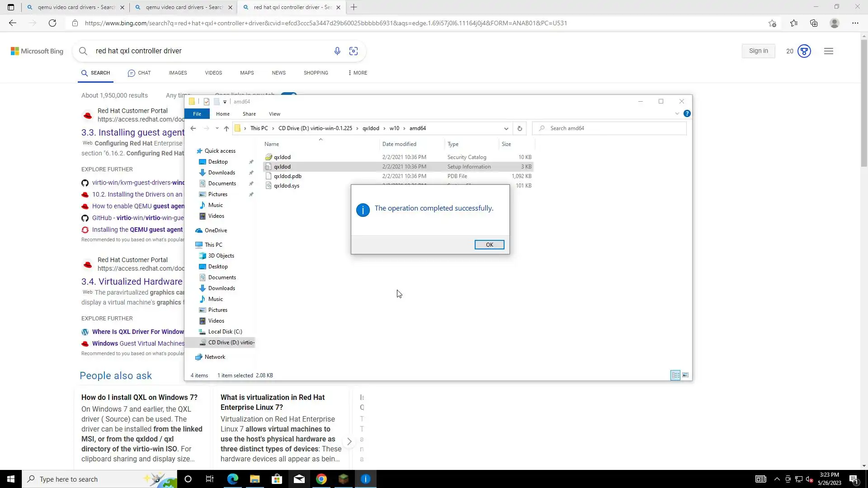
Task: Click the microphone voice search icon
Action: (337, 51)
